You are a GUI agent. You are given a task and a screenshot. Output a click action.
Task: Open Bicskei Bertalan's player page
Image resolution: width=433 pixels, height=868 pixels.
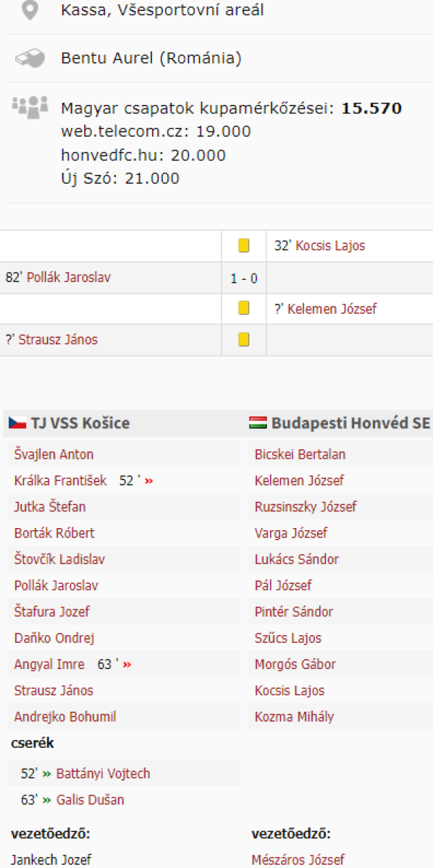click(300, 454)
